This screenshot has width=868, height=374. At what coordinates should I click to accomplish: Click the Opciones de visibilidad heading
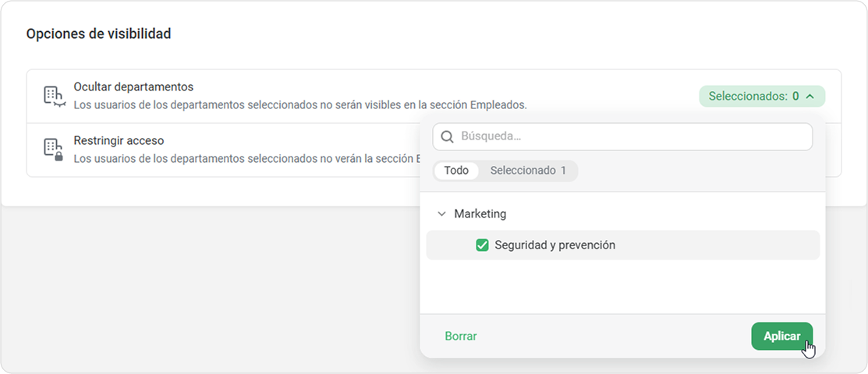click(x=99, y=34)
